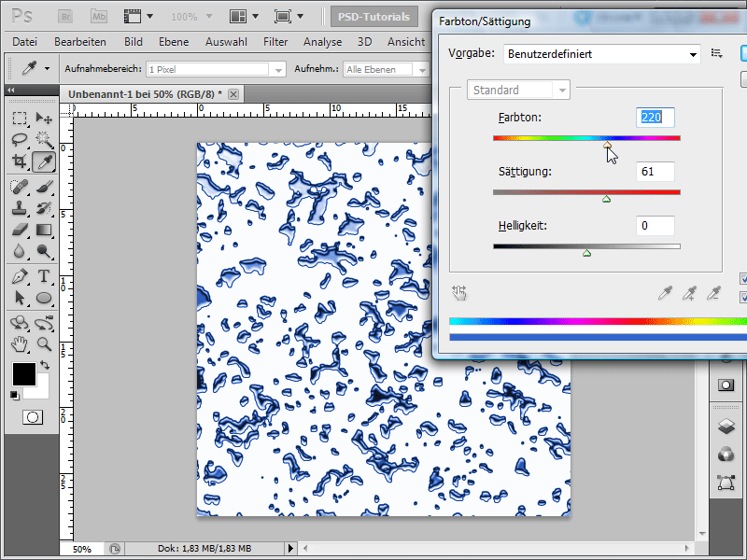Open the status bar info arrow menu
This screenshot has width=747, height=560.
290,548
